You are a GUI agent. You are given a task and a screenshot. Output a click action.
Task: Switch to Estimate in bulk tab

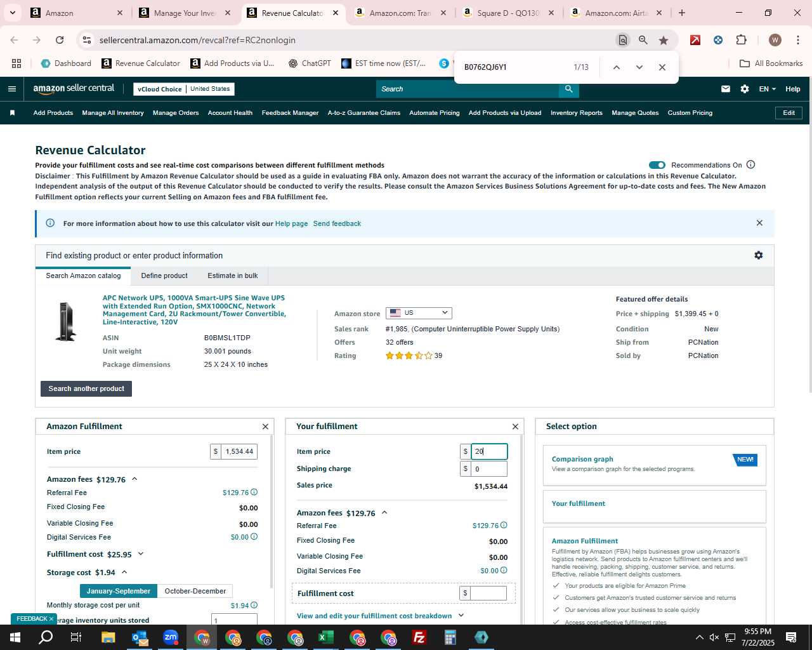tap(233, 275)
